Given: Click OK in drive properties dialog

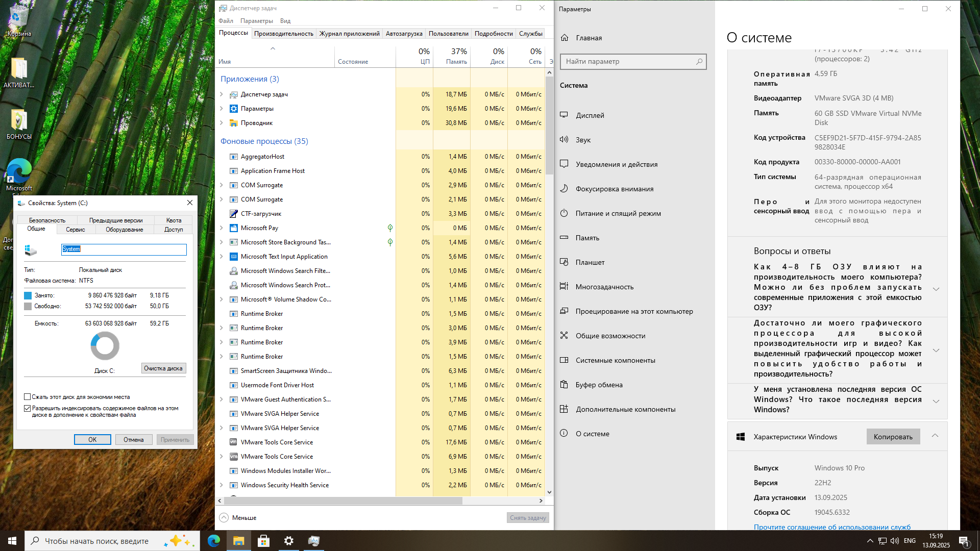Looking at the screenshot, I should (x=92, y=440).
